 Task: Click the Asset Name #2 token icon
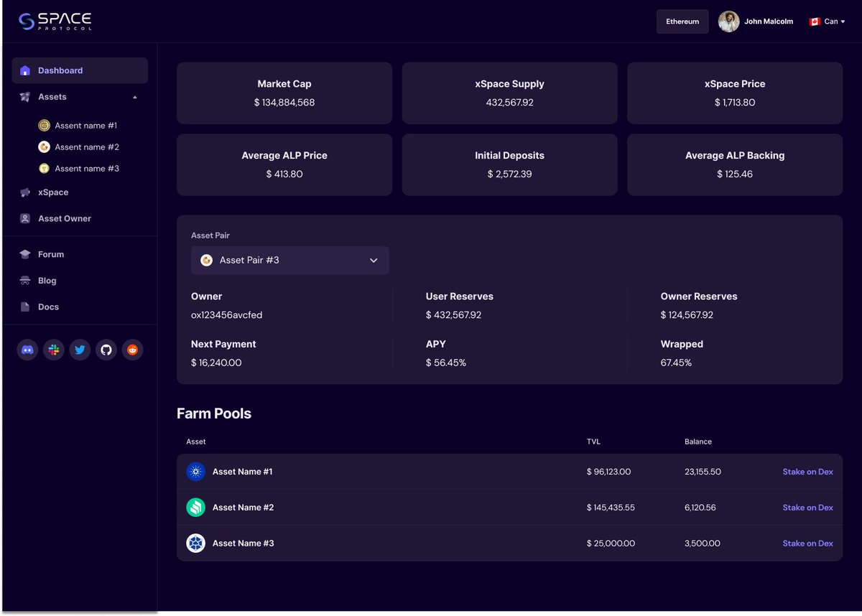point(195,508)
